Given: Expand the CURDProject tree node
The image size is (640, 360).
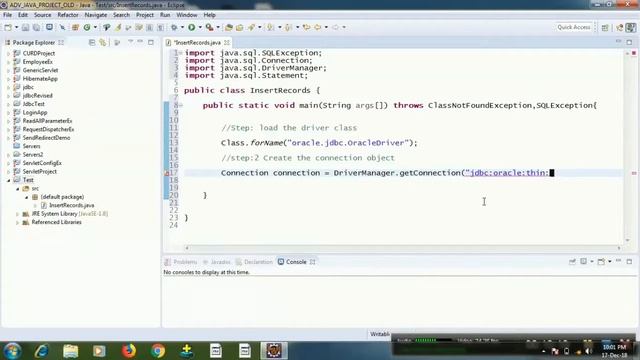Looking at the screenshot, I should [9, 53].
